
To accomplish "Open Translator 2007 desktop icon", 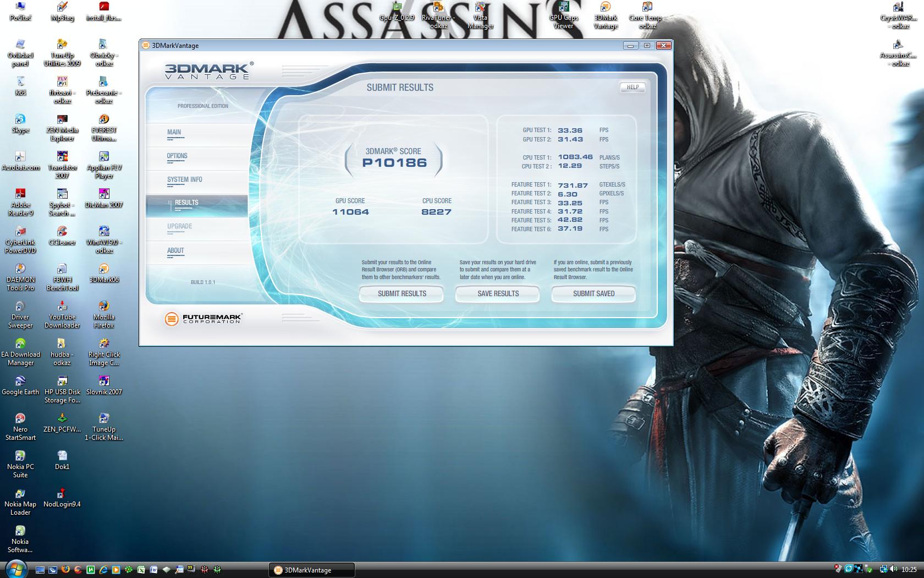I will pyautogui.click(x=62, y=165).
